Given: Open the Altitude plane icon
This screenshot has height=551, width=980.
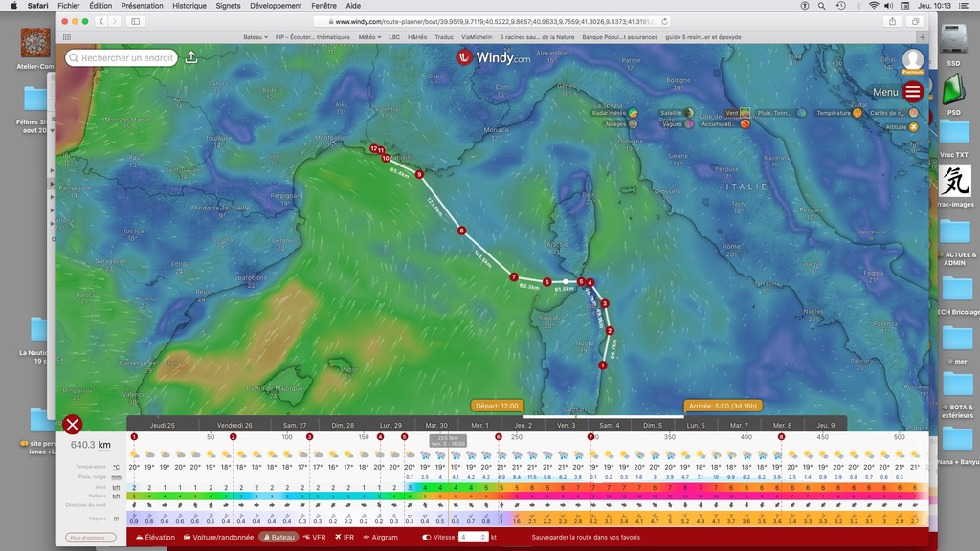Looking at the screenshot, I should 913,126.
